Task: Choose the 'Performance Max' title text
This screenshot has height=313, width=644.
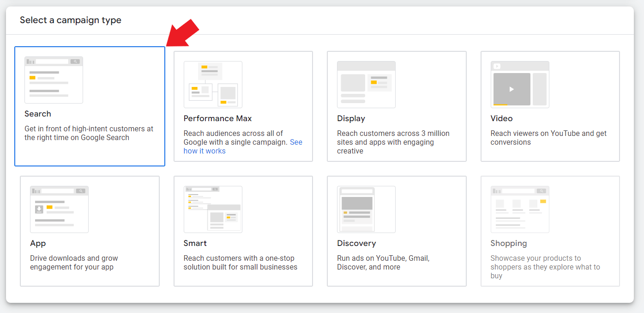Action: (x=218, y=118)
